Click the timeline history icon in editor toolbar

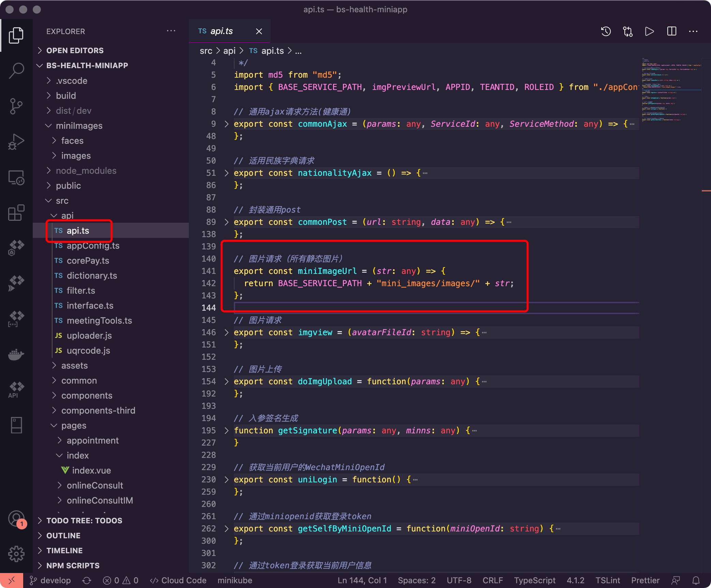pos(606,31)
